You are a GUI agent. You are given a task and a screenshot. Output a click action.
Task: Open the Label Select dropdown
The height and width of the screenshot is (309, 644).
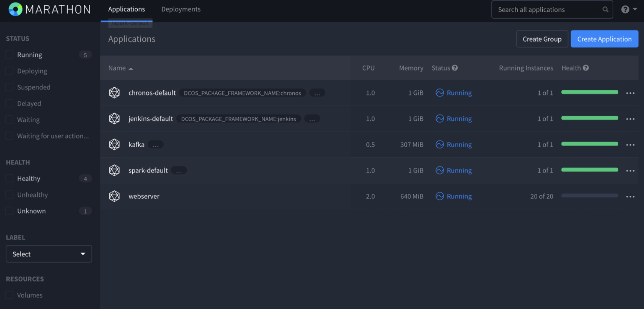pos(49,254)
